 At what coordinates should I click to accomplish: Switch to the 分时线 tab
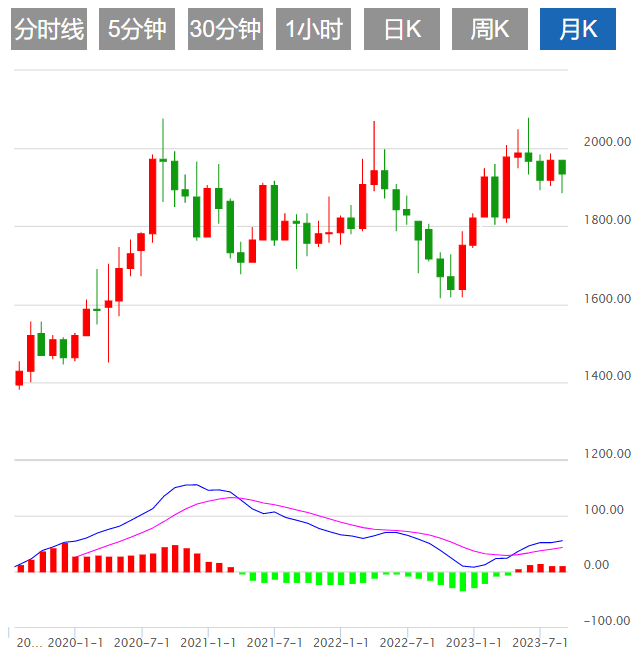49,30
